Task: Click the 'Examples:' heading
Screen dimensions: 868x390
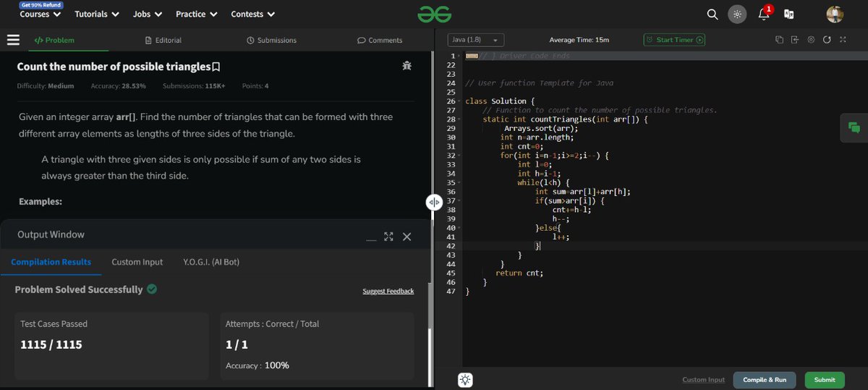Action: tap(41, 202)
